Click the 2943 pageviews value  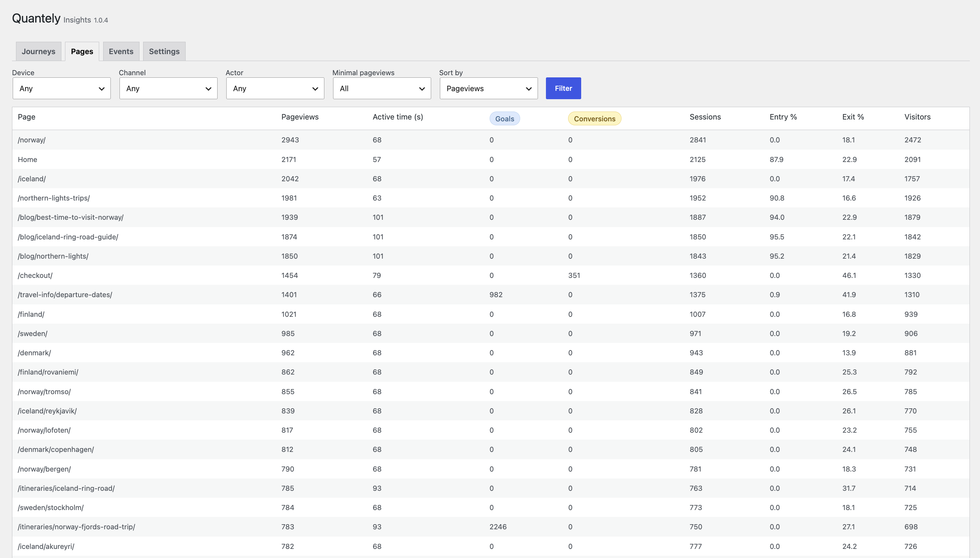pos(290,140)
